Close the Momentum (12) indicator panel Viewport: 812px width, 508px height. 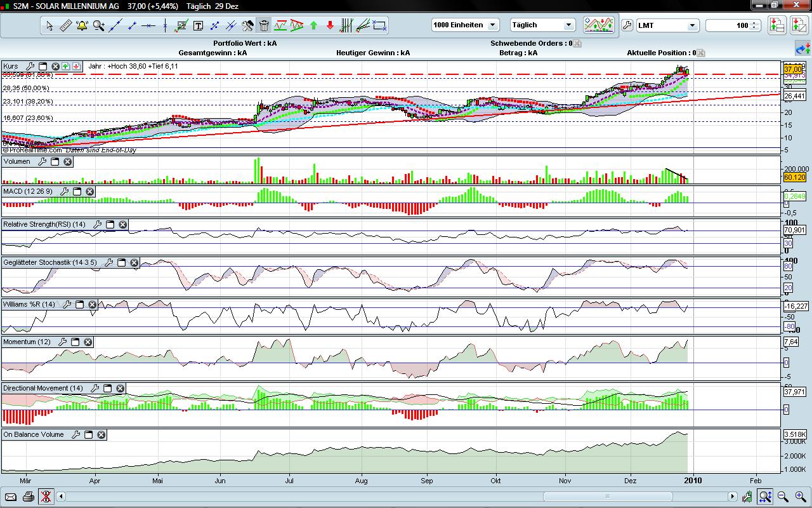pyautogui.click(x=88, y=342)
